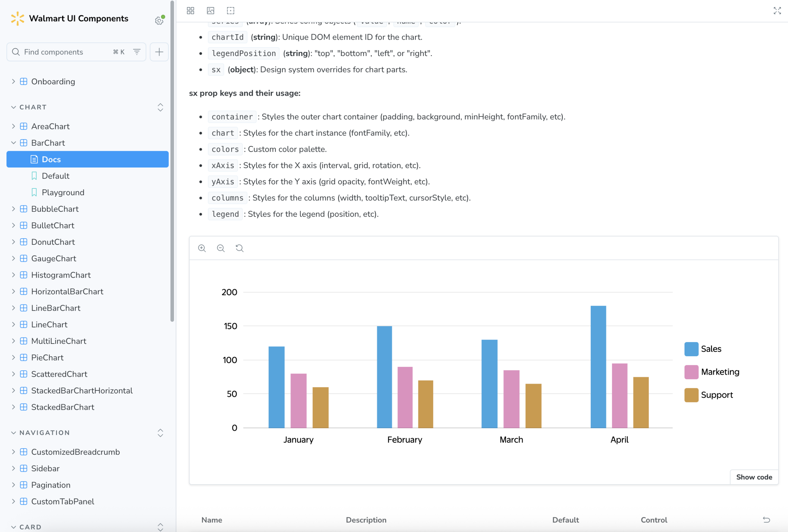Viewport: 788px width, 532px height.
Task: Click the grid view toolbar icon
Action: [x=190, y=10]
